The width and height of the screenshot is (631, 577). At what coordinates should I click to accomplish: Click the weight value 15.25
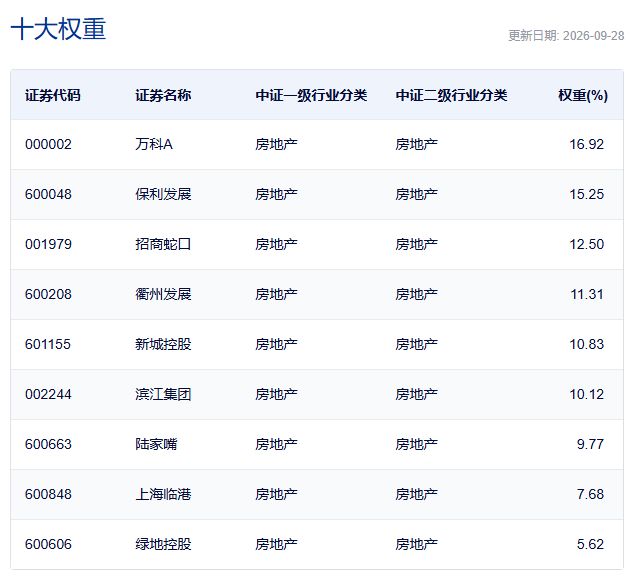[586, 194]
